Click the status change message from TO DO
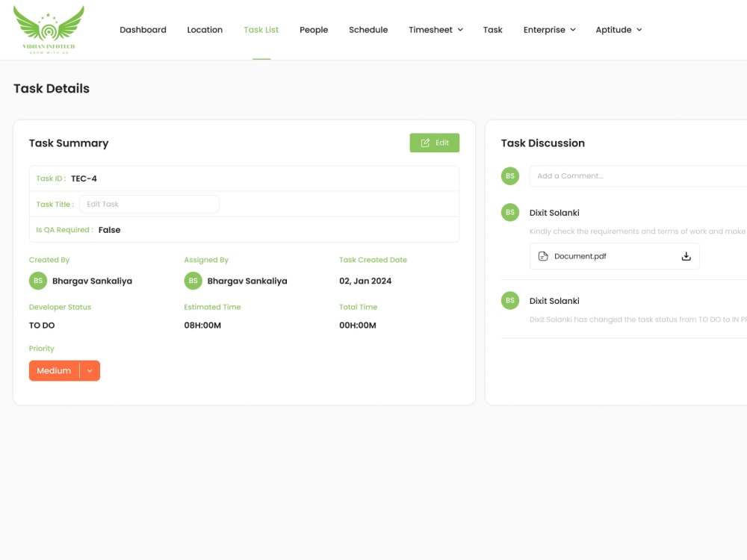Screen dimensions: 747x560 pos(638,319)
